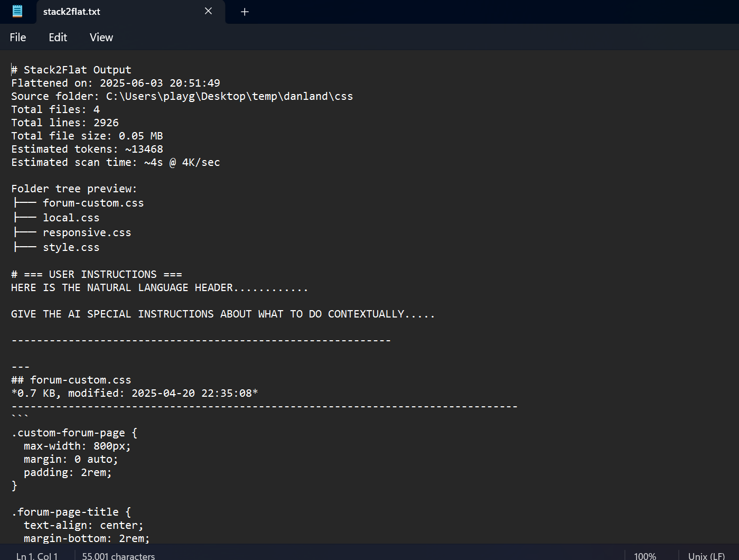Open the Edit menu
This screenshot has width=739, height=560.
tap(58, 37)
